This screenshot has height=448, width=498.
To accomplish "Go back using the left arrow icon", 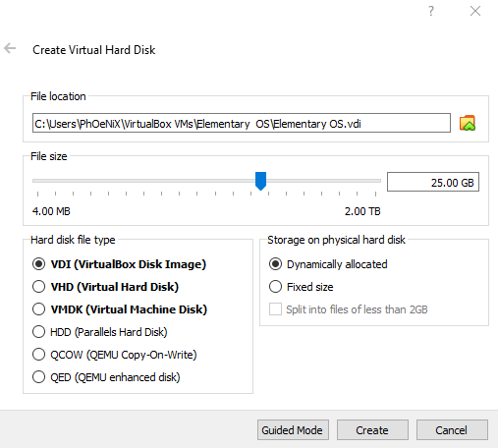I will [10, 48].
